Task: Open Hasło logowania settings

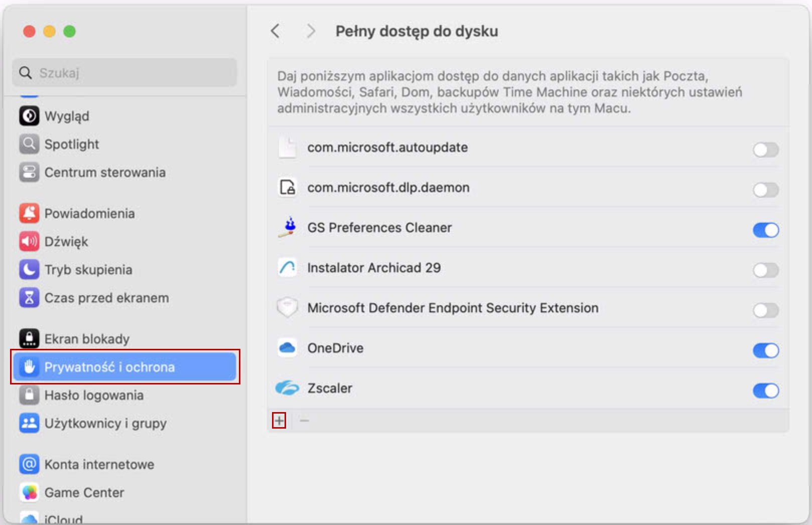Action: pos(93,395)
